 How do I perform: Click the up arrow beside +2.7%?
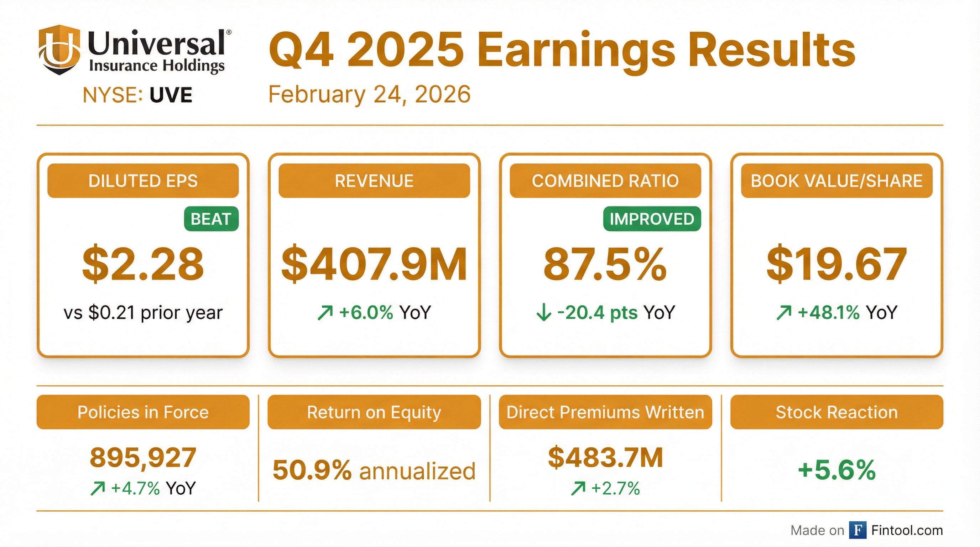578,489
